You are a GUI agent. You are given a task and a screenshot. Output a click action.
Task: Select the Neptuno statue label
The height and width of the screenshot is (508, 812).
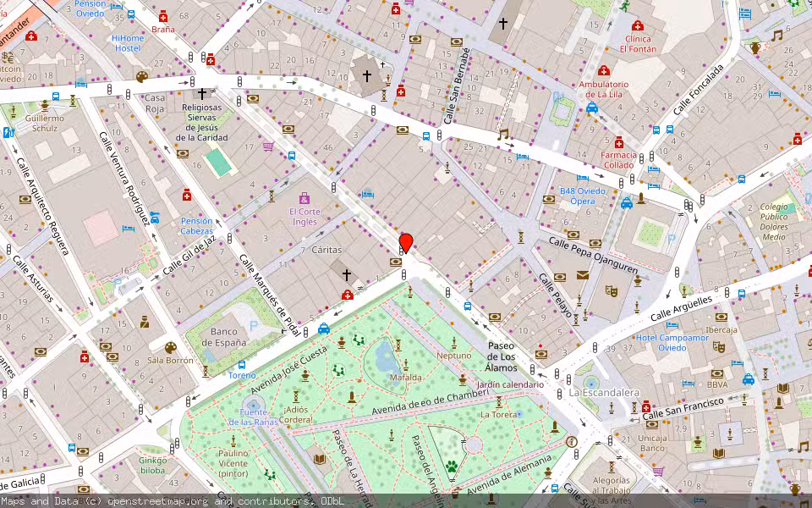[454, 356]
